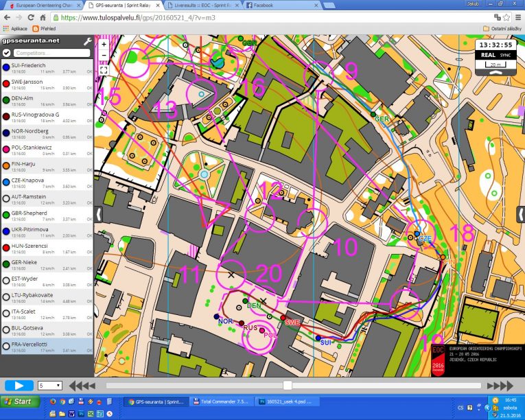The height and width of the screenshot is (420, 525).
Task: Collapse the competitor sidebar with the left-edge arrow
Action: point(99,214)
